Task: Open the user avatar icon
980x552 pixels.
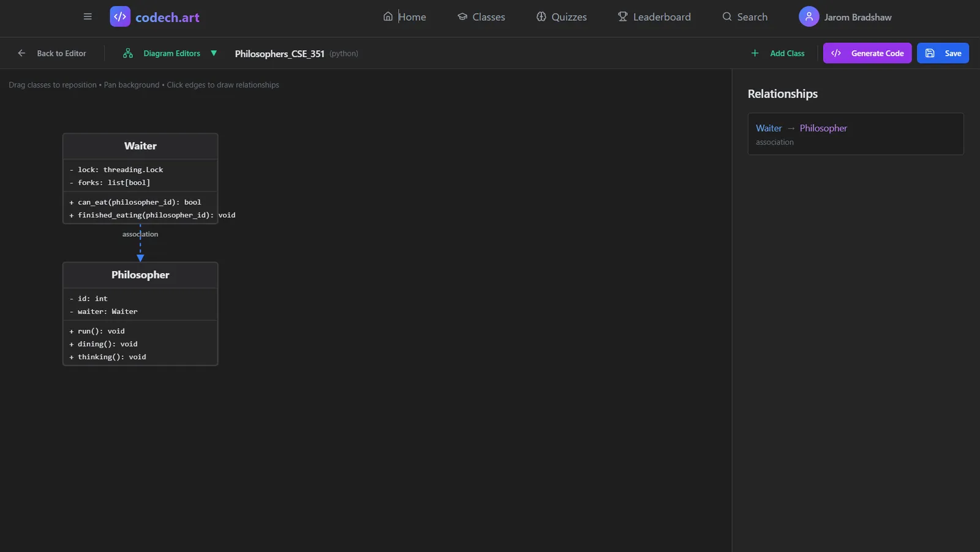Action: click(x=809, y=17)
